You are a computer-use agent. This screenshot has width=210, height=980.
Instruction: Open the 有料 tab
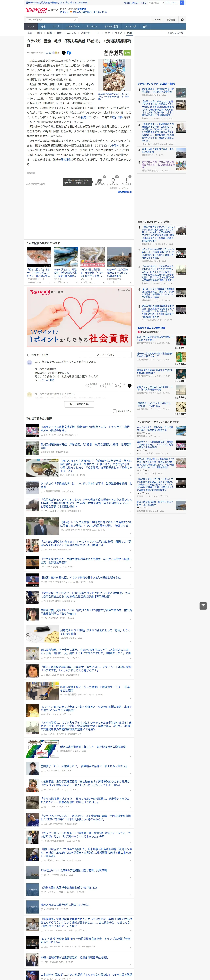pyautogui.click(x=145, y=27)
